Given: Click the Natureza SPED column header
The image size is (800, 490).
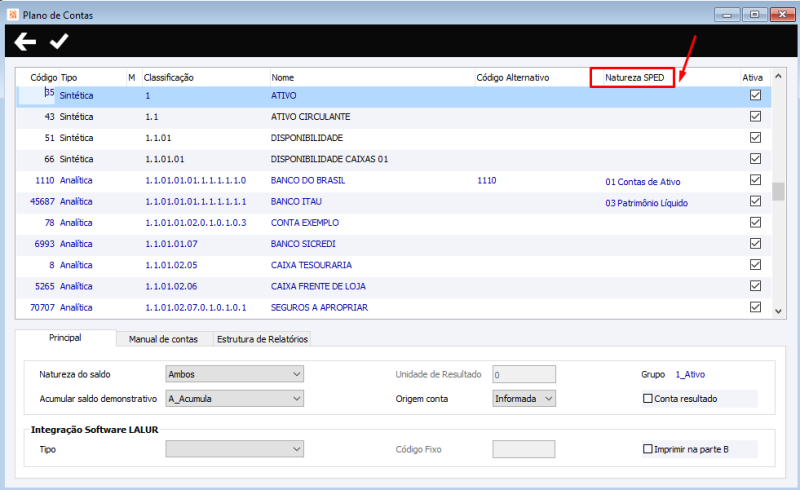Looking at the screenshot, I should pyautogui.click(x=634, y=78).
